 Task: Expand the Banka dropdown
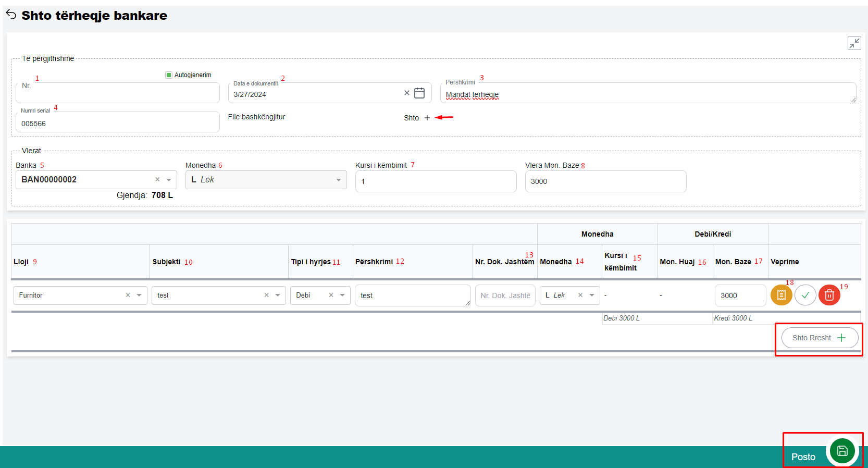coord(169,180)
